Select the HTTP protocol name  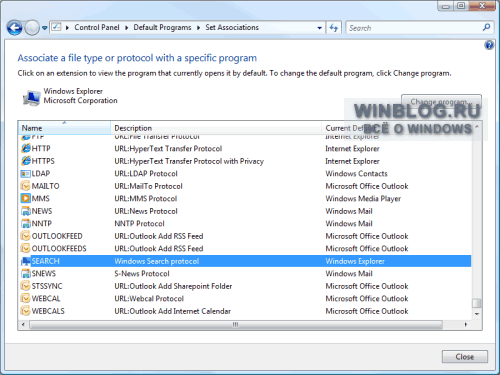[41, 149]
